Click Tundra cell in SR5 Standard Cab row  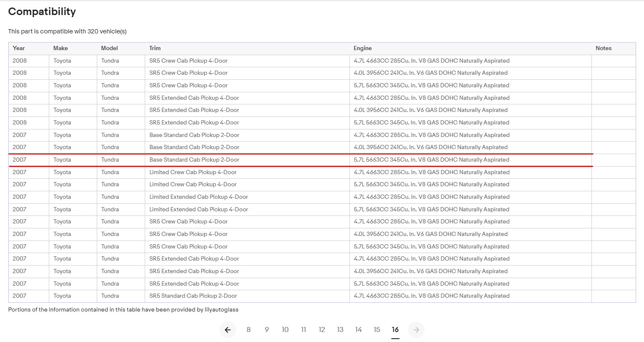(121, 296)
